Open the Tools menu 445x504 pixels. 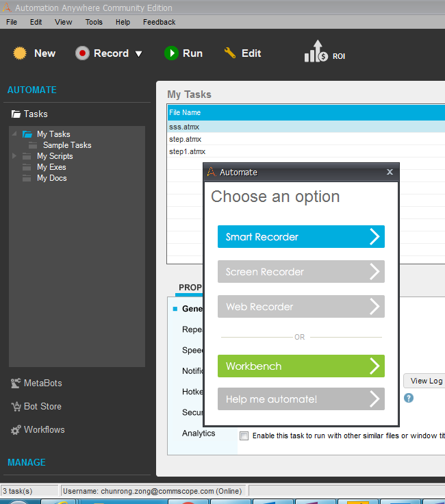[x=94, y=22]
